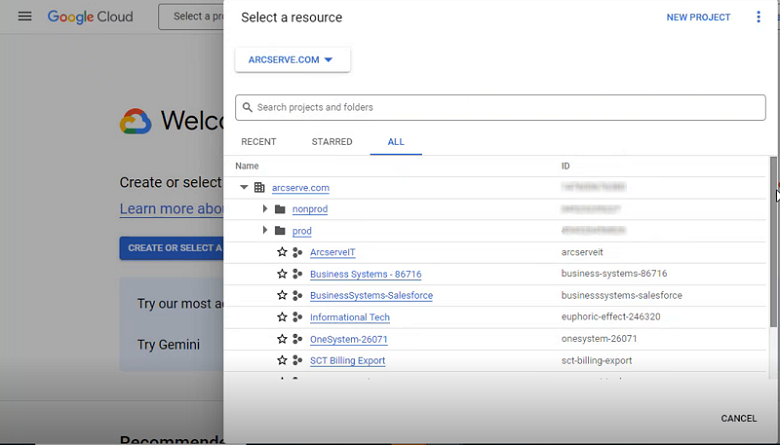Image resolution: width=780 pixels, height=445 pixels.
Task: Click the sct-billing-export ID text
Action: (596, 360)
